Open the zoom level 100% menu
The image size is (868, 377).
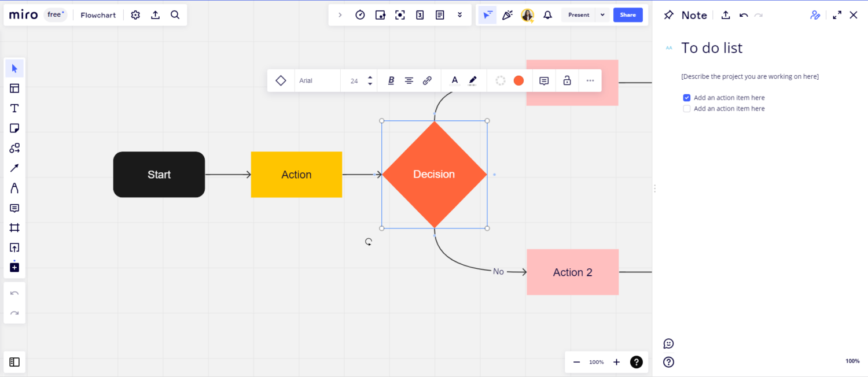point(596,362)
